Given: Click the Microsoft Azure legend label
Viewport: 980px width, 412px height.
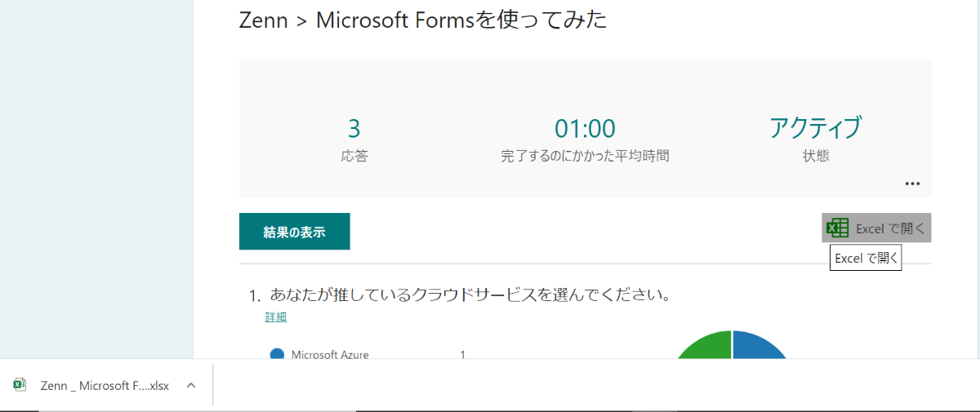Looking at the screenshot, I should [330, 355].
